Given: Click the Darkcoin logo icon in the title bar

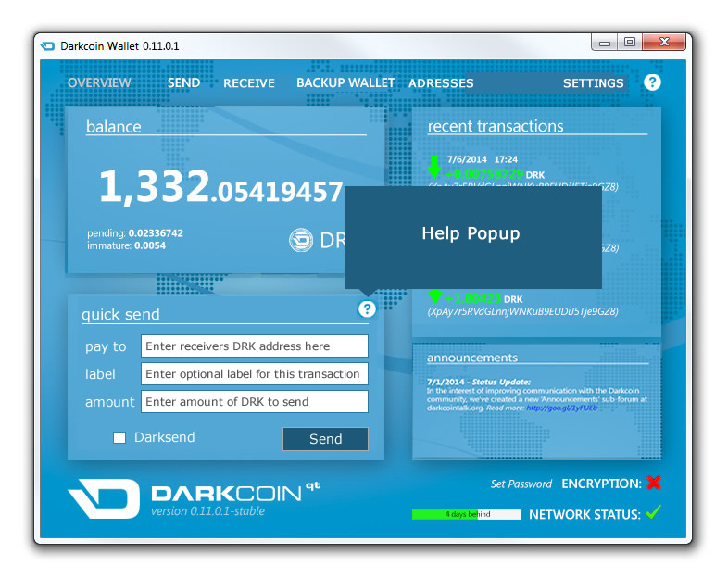Looking at the screenshot, I should pos(48,46).
